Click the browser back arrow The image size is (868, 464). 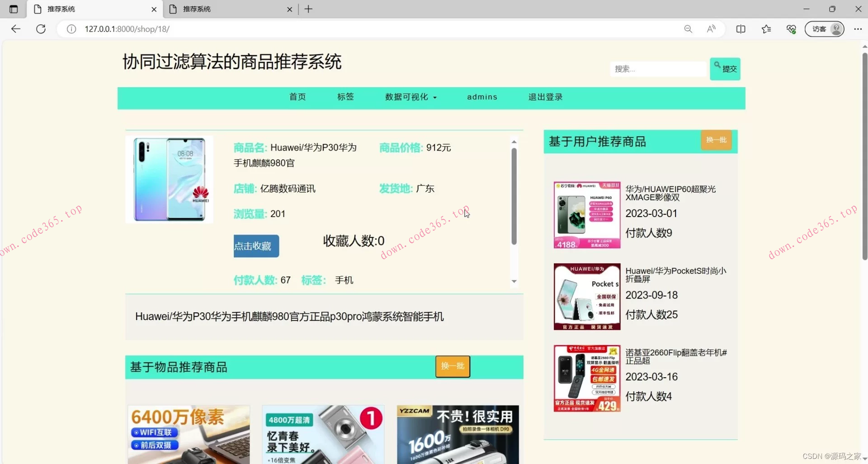tap(16, 29)
